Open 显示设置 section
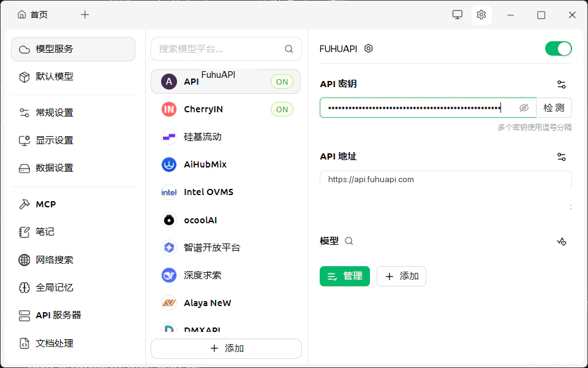Viewport: 588px width, 368px height. pos(73,140)
